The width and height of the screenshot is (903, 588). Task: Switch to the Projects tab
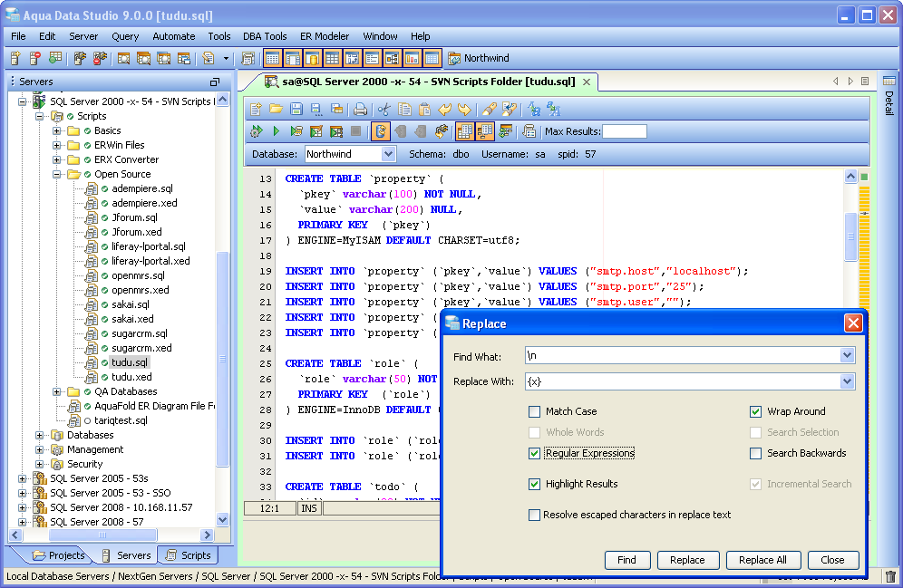pyautogui.click(x=58, y=555)
